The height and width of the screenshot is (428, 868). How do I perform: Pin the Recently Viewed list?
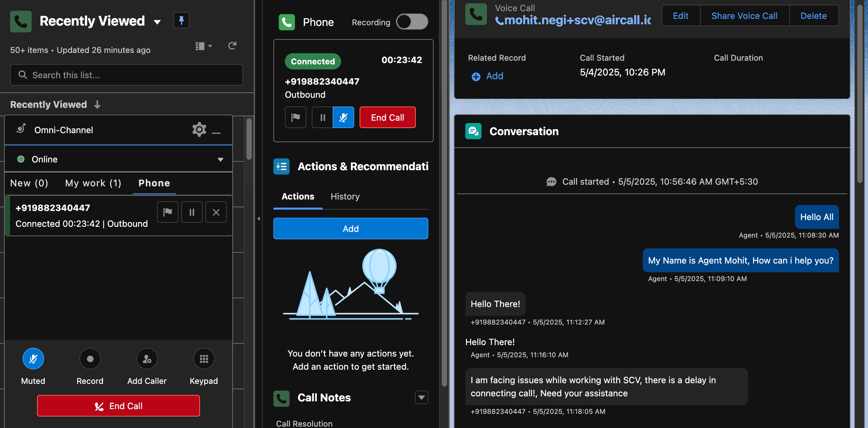[x=181, y=21]
